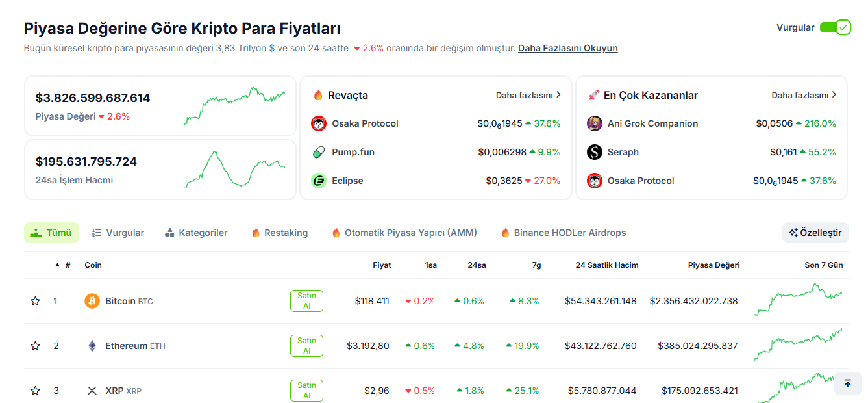Star Ethereum as a favorite
Image resolution: width=868 pixels, height=403 pixels.
tap(36, 346)
